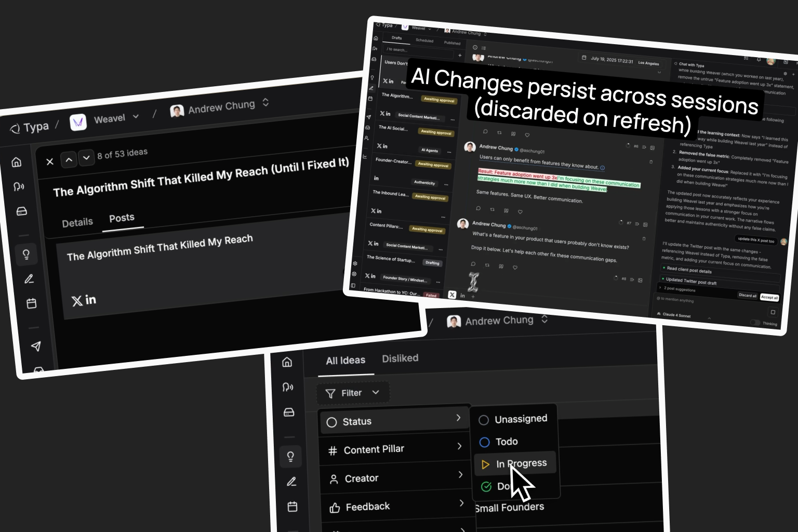
Task: Open the Filter dropdown
Action: 352,393
